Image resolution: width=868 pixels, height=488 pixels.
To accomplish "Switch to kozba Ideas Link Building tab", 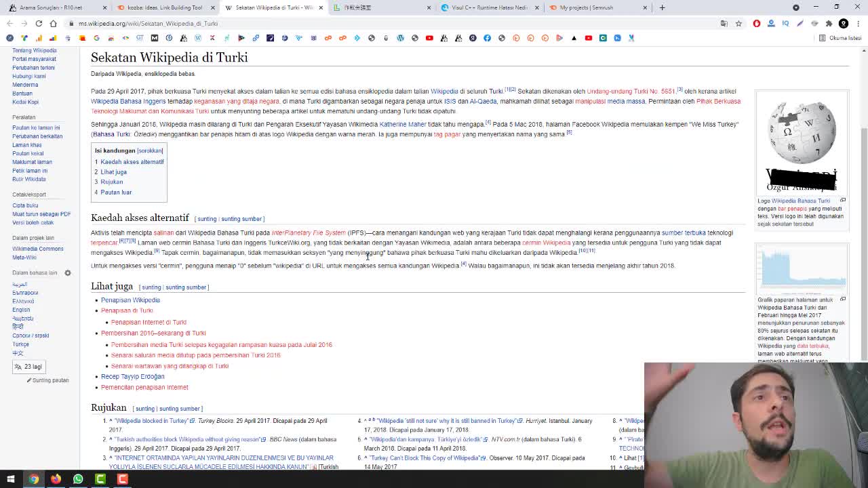I will (x=164, y=7).
